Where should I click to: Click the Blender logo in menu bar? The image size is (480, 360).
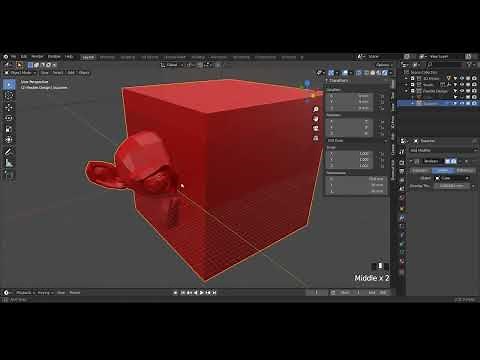[x=6, y=57]
